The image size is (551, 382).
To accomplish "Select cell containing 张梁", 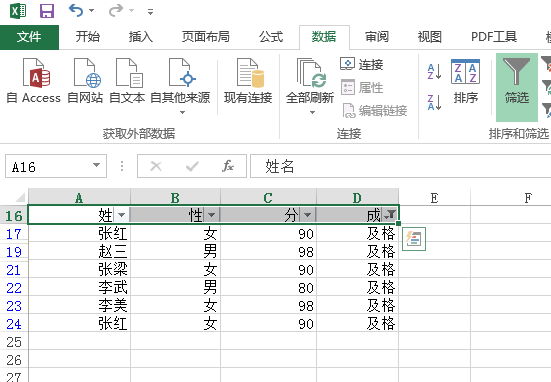I will tap(79, 269).
